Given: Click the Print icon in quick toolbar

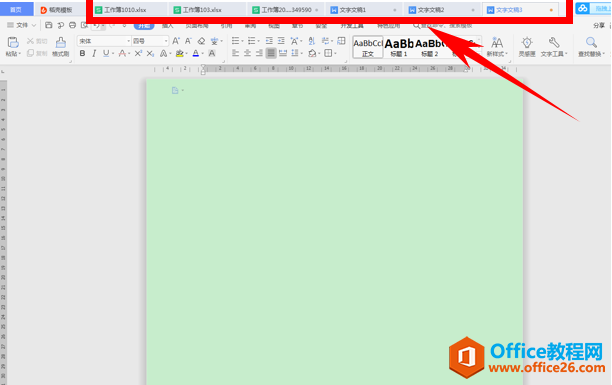Looking at the screenshot, I should 72,25.
